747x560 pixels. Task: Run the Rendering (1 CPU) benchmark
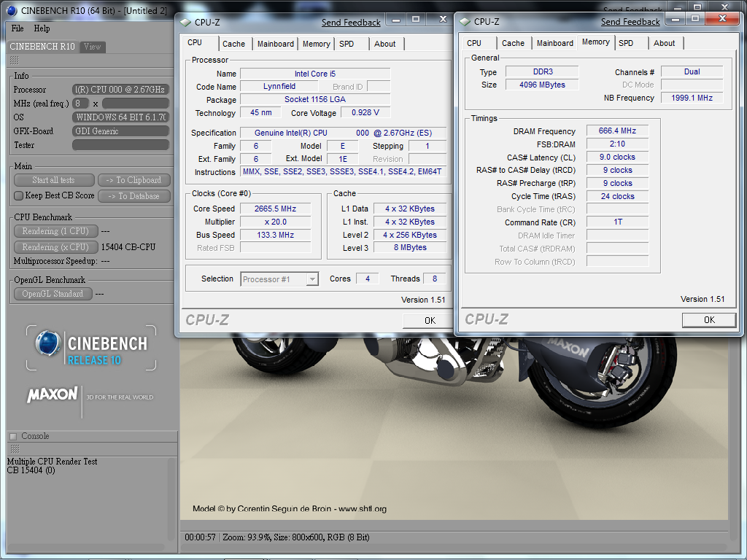point(55,231)
